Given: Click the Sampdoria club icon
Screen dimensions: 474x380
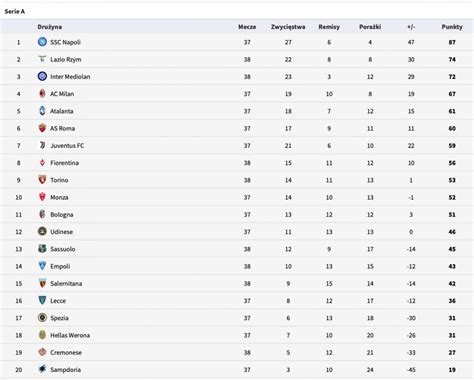Looking at the screenshot, I should click(x=42, y=369).
